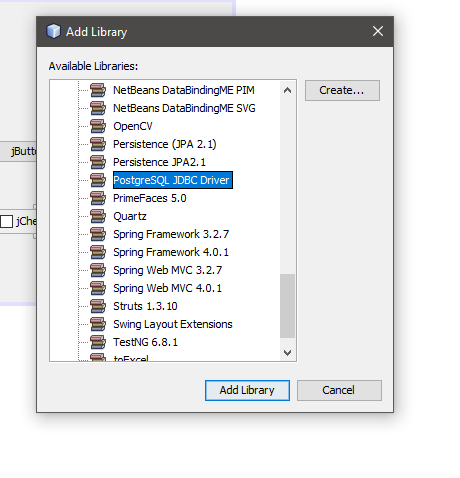Select Spring Web MVC 3.2.7 library
The image size is (460, 478).
[x=167, y=270]
